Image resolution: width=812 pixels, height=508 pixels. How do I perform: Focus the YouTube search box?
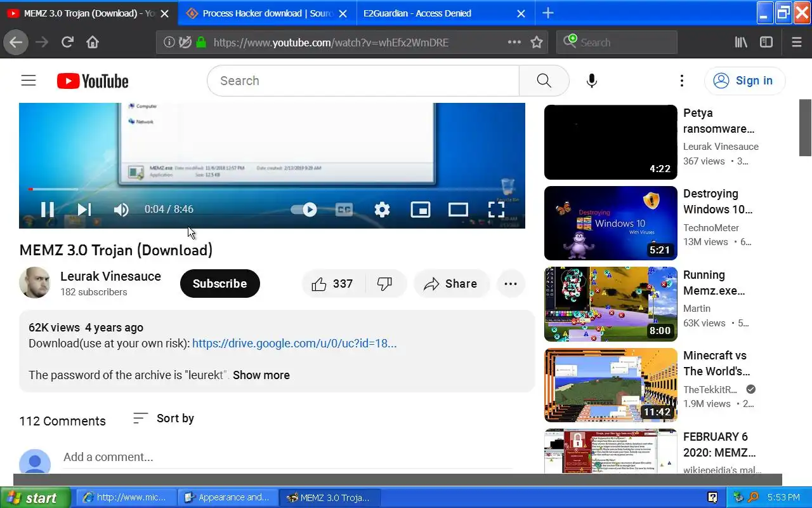click(x=363, y=81)
